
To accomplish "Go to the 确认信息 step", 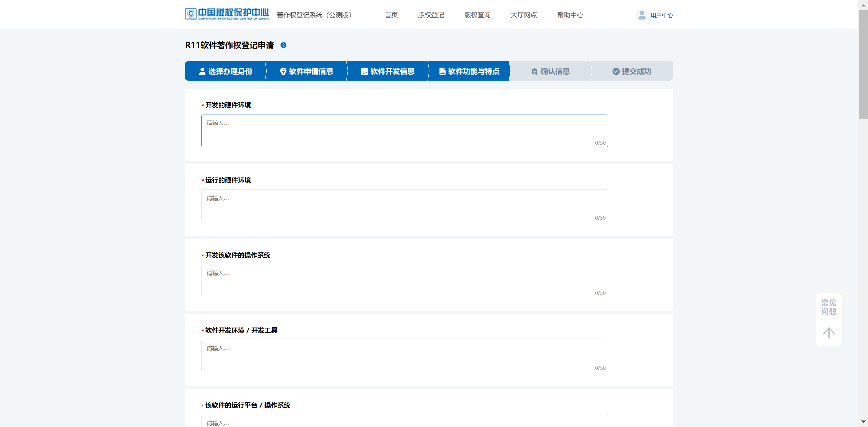I will pos(550,71).
